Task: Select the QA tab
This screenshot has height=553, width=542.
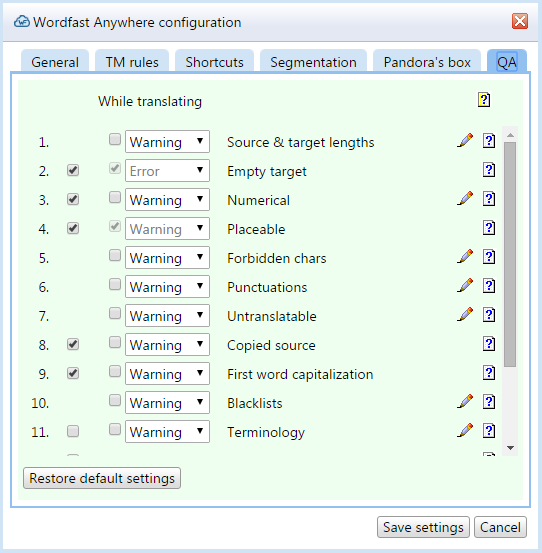Action: 507,62
